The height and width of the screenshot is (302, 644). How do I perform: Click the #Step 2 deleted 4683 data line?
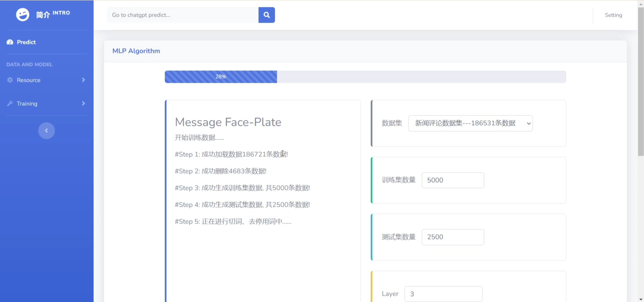(221, 171)
